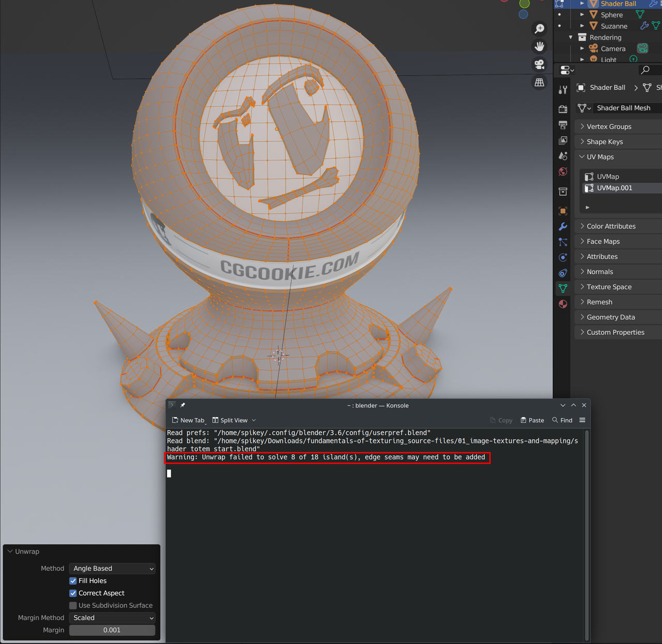This screenshot has height=644, width=662.
Task: Click the Find button in Konsole
Action: pyautogui.click(x=562, y=420)
